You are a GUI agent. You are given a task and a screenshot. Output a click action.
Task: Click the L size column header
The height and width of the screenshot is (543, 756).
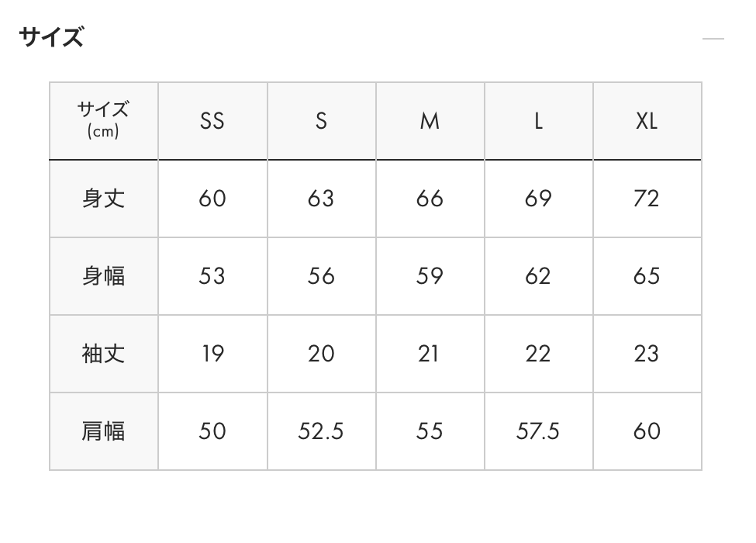[538, 121]
